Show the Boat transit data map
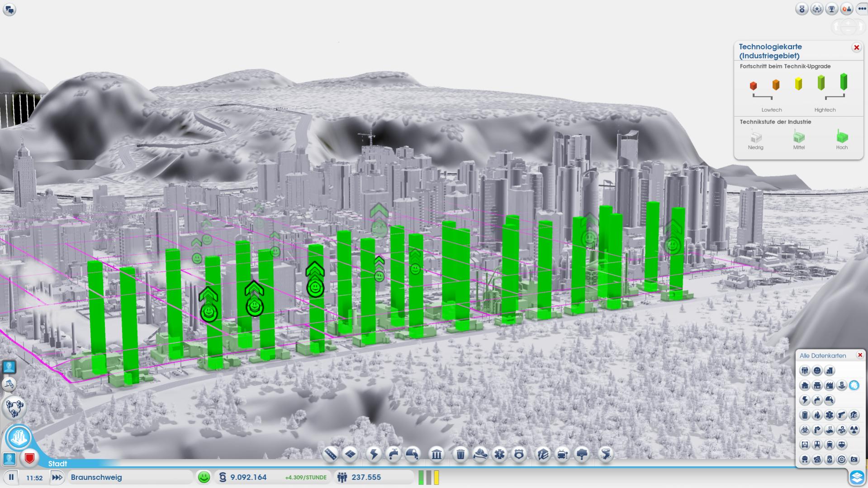 click(841, 445)
